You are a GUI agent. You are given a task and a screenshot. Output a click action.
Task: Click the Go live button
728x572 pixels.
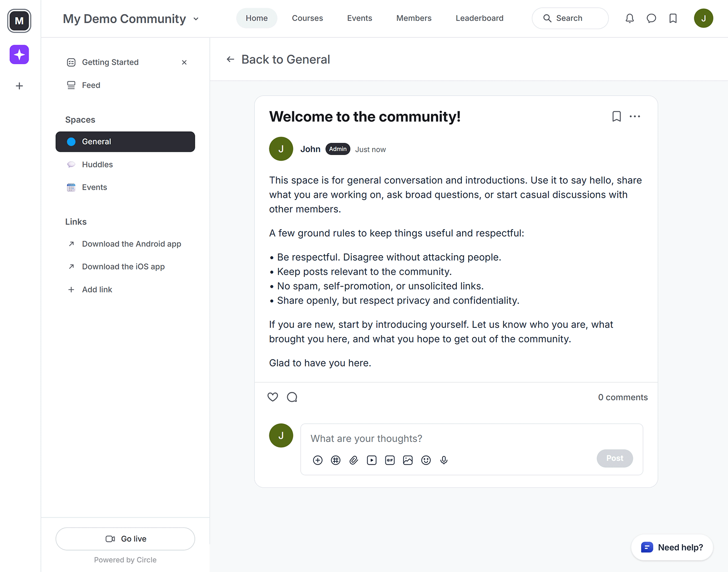(x=125, y=539)
